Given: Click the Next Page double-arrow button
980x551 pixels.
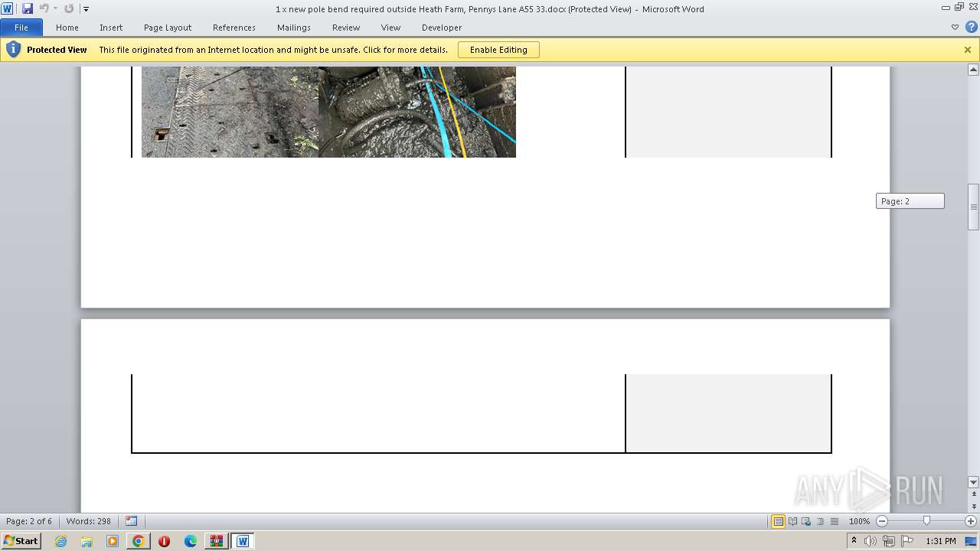Looking at the screenshot, I should (x=974, y=507).
